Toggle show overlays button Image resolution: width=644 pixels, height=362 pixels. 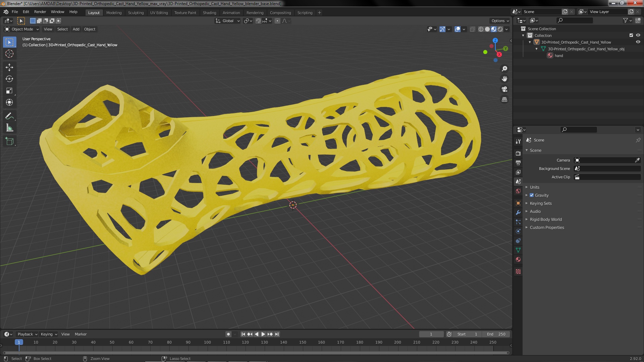(x=458, y=29)
